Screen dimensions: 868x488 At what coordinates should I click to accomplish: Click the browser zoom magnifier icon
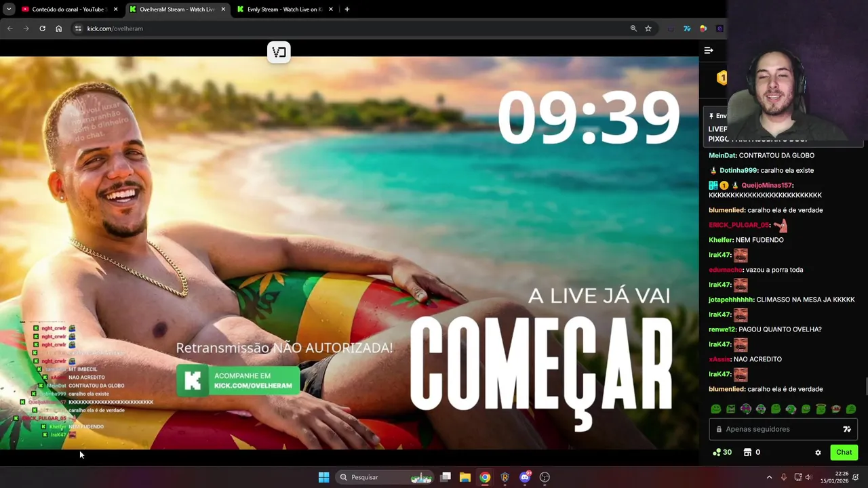click(x=633, y=28)
